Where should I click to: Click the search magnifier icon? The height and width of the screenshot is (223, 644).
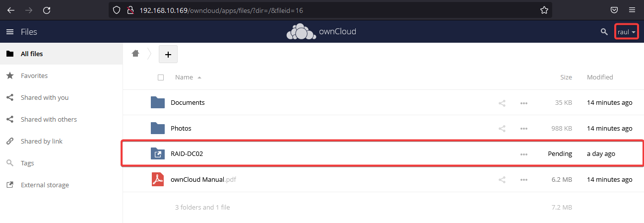pos(604,32)
